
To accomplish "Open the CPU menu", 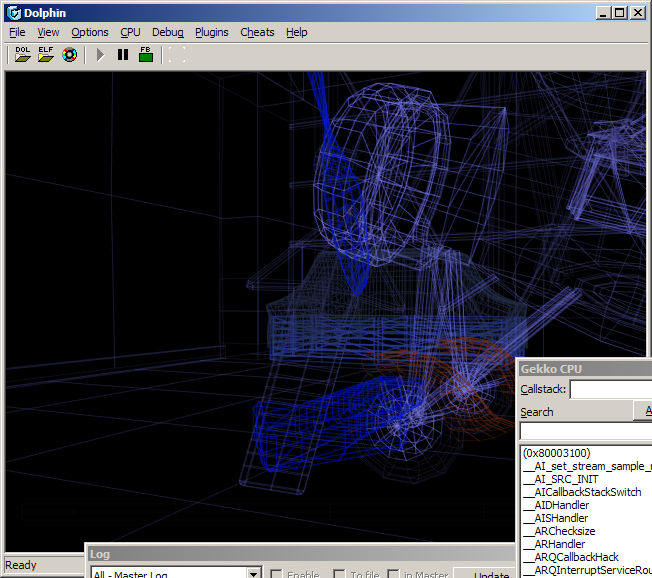I will 130,32.
